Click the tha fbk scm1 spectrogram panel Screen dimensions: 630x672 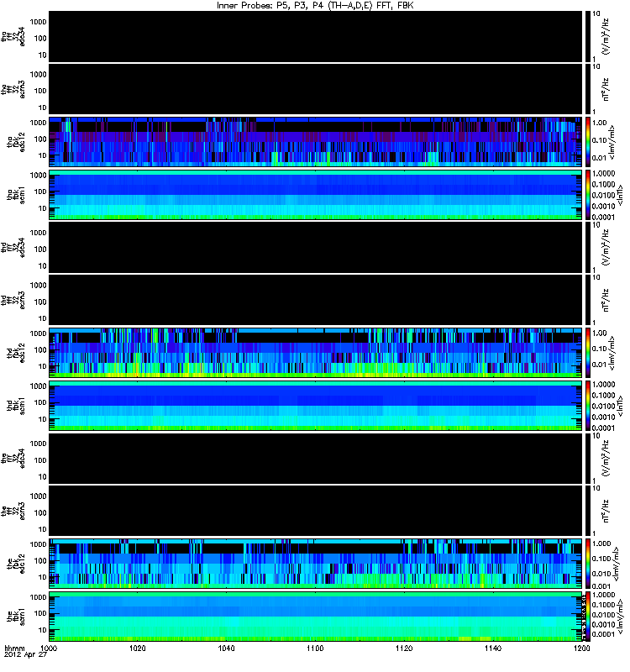pyautogui.click(x=316, y=195)
